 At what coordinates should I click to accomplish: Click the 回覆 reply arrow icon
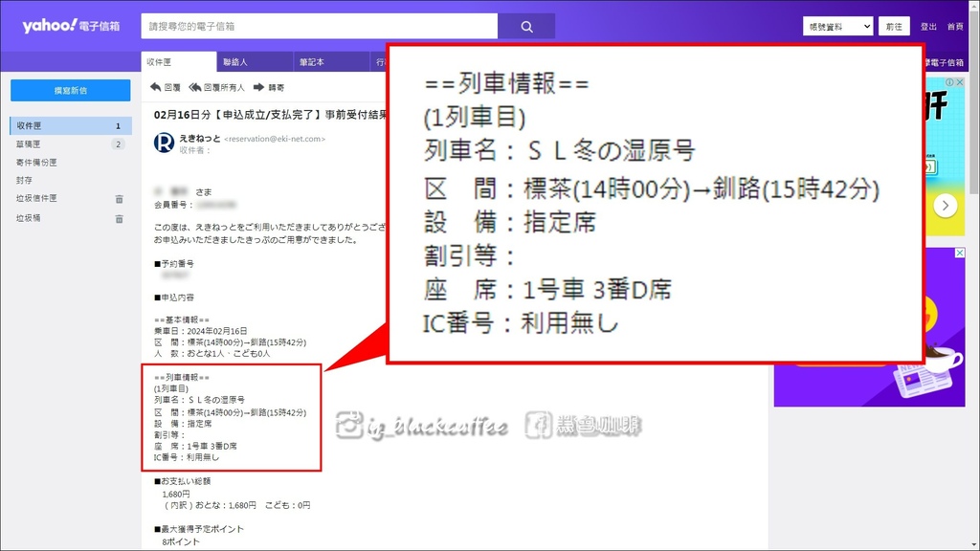coord(154,87)
